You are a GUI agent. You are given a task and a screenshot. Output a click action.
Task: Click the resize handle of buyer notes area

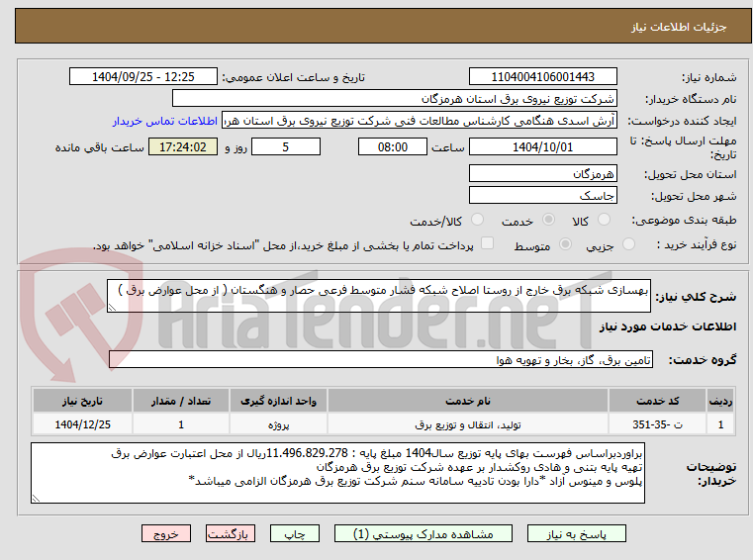[x=36, y=499]
